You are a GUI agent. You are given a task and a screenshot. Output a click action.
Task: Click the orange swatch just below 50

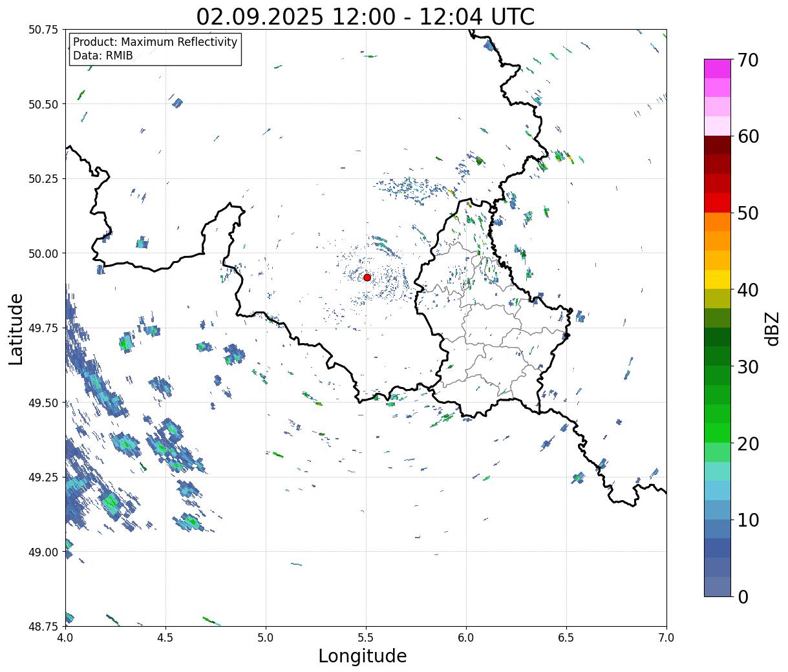pos(717,222)
